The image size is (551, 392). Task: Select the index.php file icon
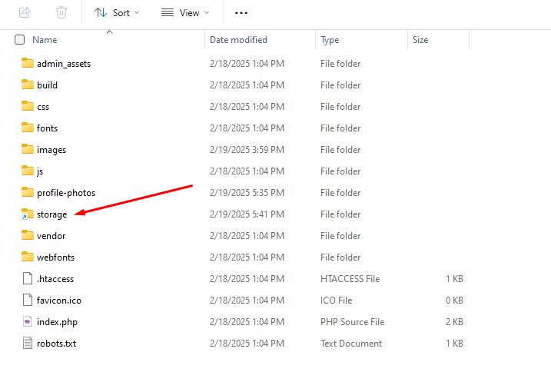click(x=27, y=322)
